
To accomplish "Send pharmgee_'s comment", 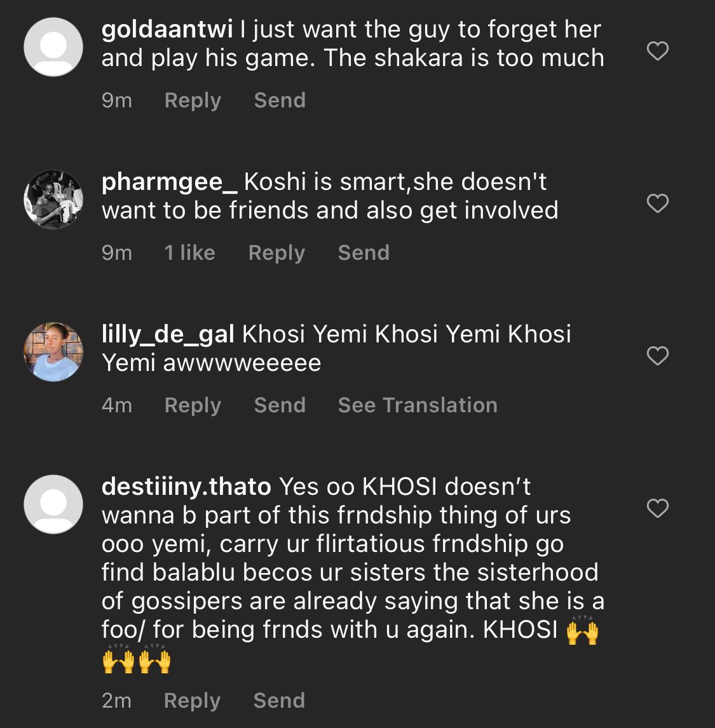I will (364, 253).
